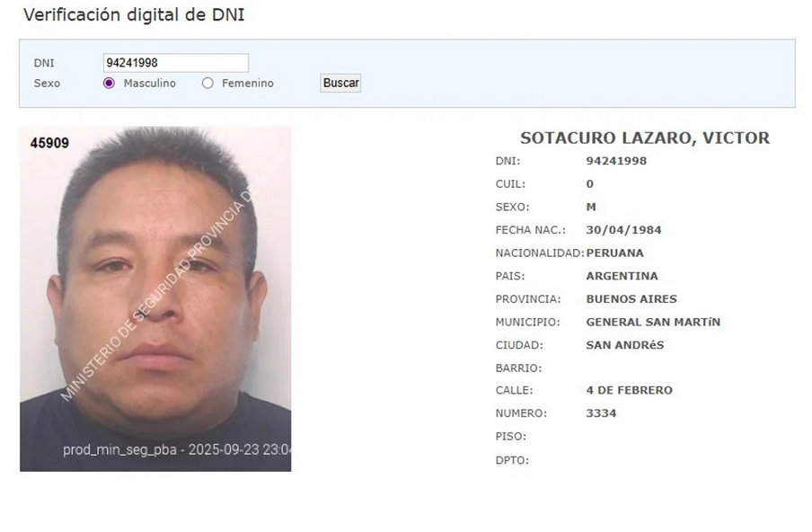812x532 pixels.
Task: Select the Femenino radio button
Action: coord(207,83)
